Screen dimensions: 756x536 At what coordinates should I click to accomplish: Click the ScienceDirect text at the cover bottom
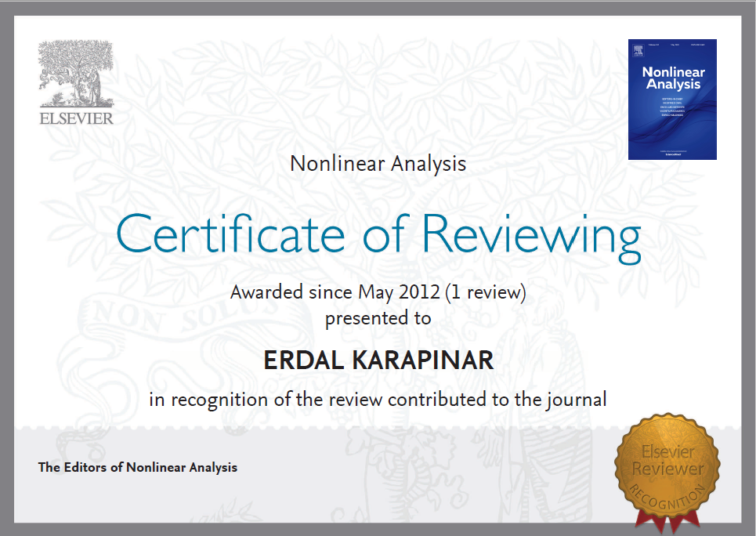click(673, 154)
